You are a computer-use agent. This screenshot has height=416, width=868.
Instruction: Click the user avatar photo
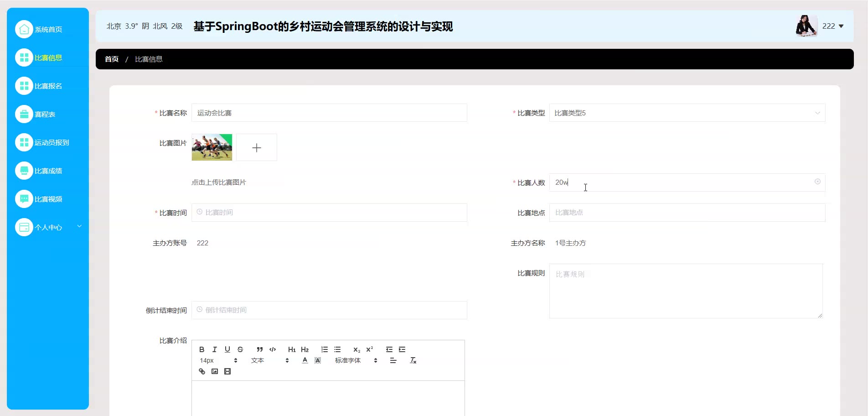806,26
